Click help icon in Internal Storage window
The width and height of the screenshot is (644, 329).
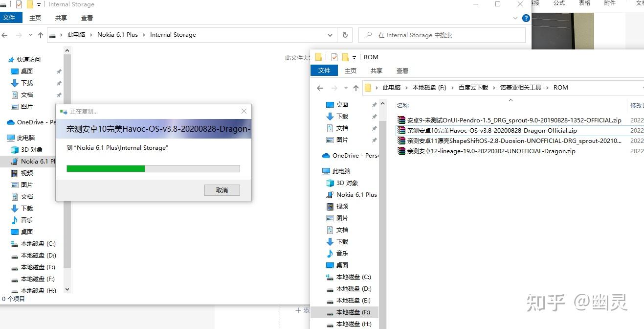[x=526, y=18]
